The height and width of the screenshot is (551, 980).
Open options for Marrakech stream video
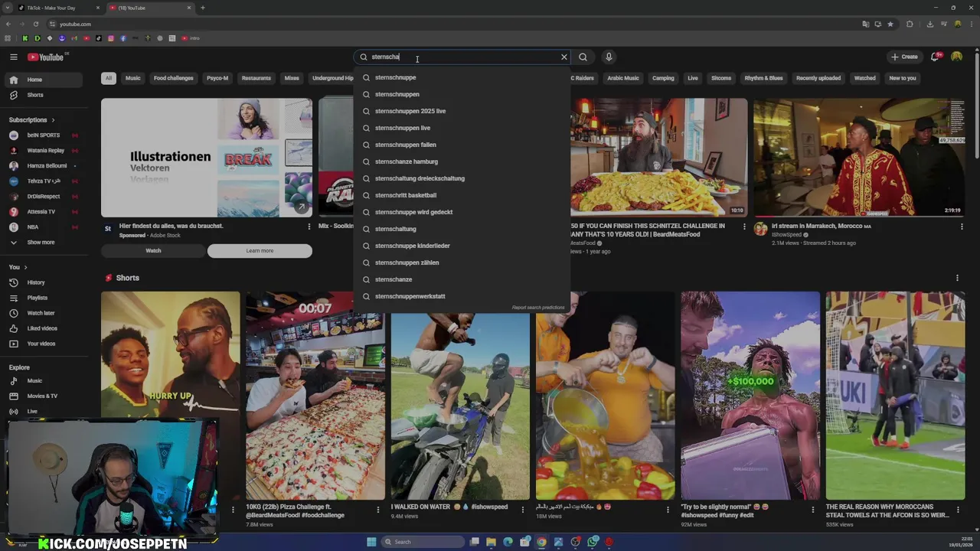pos(961,227)
